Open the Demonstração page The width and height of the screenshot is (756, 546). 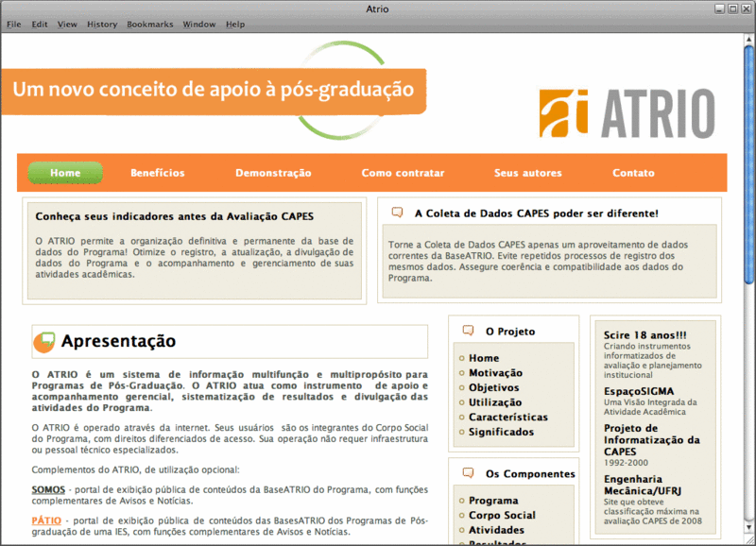tap(273, 173)
